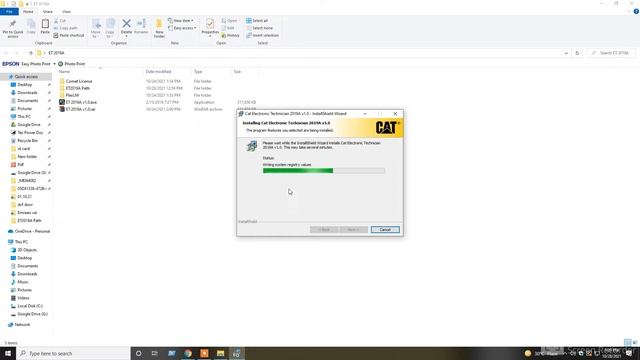Open the EPSON Easy Photo Print dropdown

click(54, 64)
